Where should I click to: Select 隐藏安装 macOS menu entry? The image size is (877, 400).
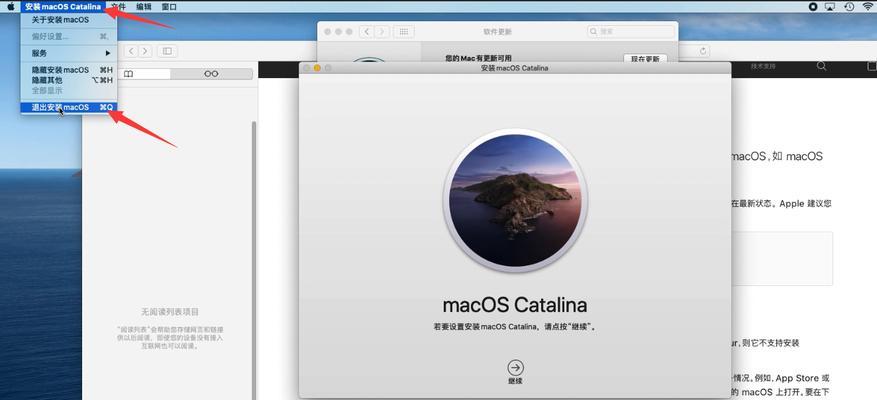point(69,70)
